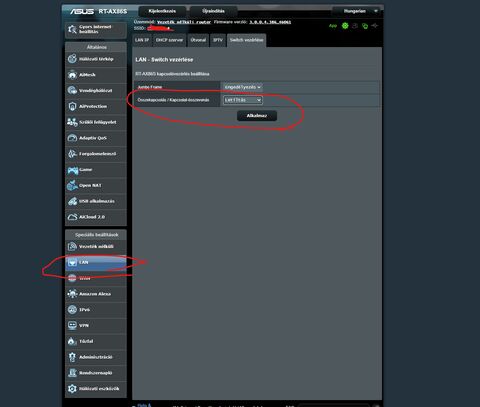
Task: Open the quick internet setup (Gyors internet beállítás)
Action: coord(96,29)
